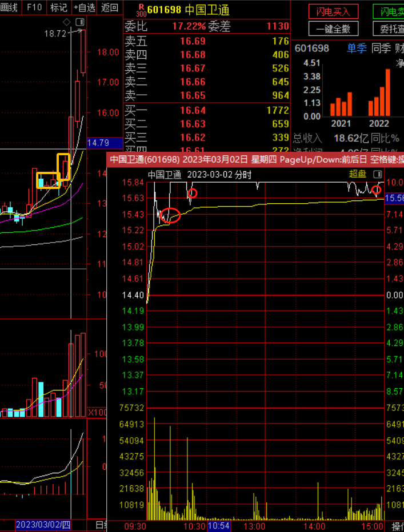Click 卖一 volume 964
This screenshot has height=532, width=404.
[x=281, y=95]
